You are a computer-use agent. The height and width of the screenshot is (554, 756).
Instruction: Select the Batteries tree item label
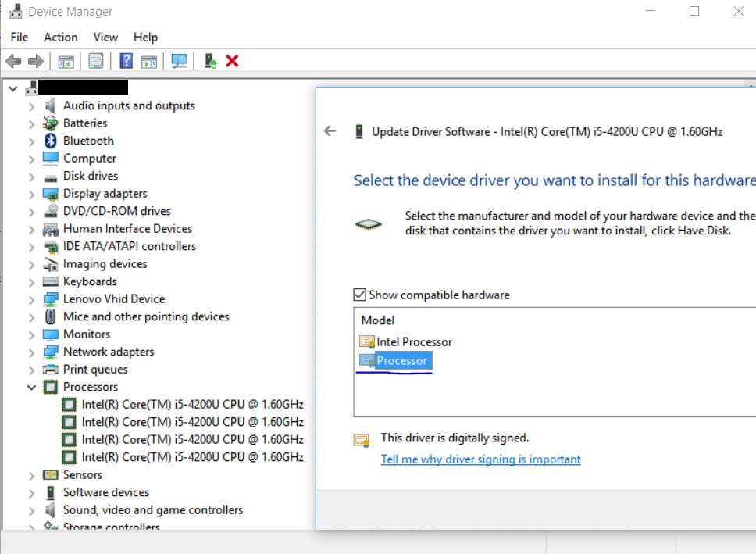85,123
